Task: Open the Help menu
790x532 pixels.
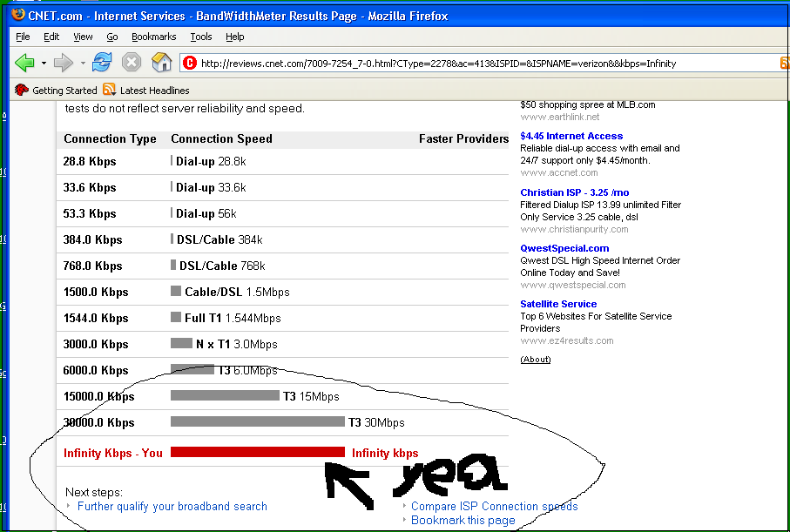Action: pyautogui.click(x=235, y=37)
